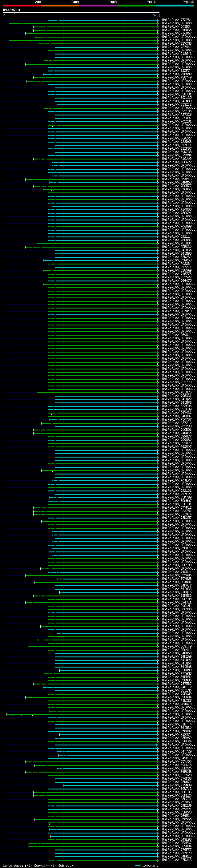The image size is (197, 868).
Task: Select the UniRef100_Q93079 entry
Action: click(177, 443)
